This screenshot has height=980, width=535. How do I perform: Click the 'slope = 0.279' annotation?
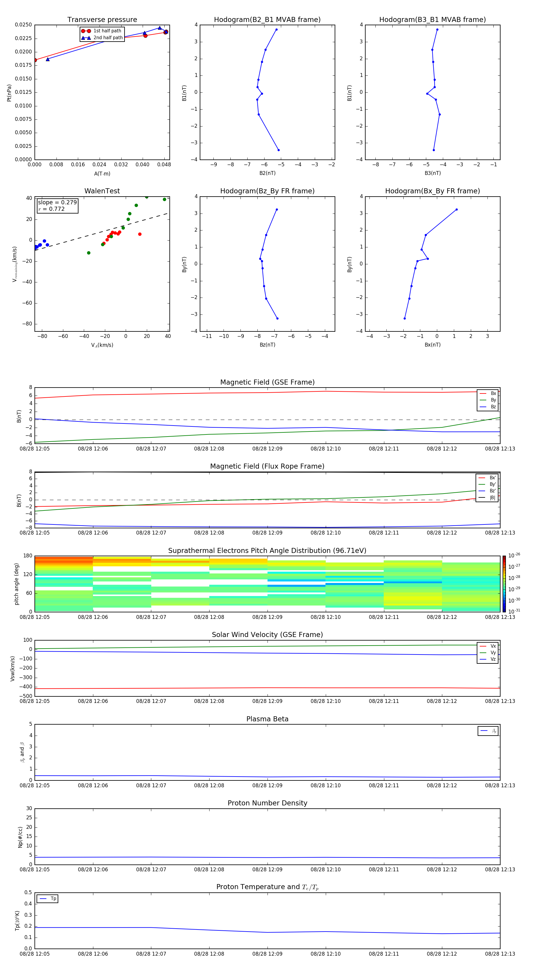tap(57, 203)
